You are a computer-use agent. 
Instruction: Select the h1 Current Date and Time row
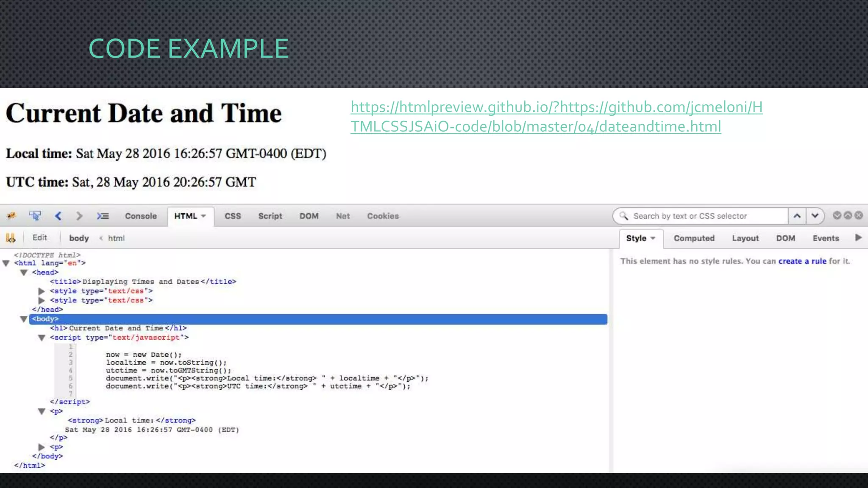click(118, 328)
